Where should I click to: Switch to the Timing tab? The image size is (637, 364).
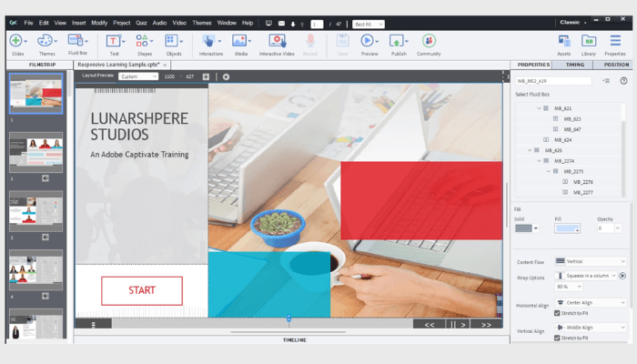coord(575,65)
